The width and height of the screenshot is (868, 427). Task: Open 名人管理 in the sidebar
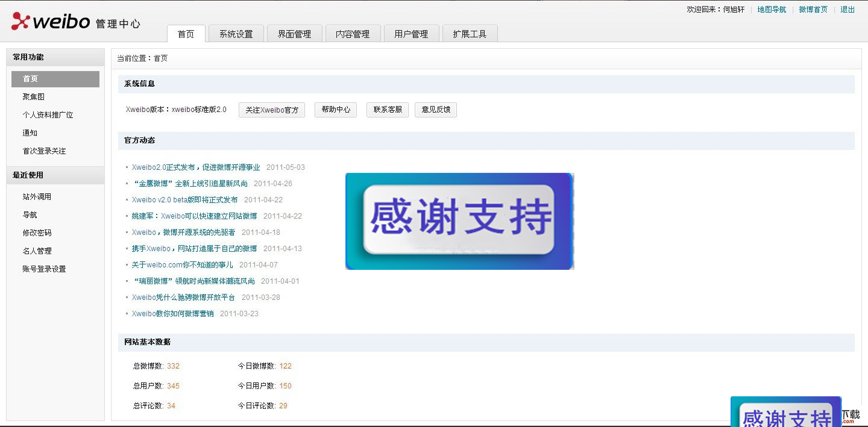37,251
